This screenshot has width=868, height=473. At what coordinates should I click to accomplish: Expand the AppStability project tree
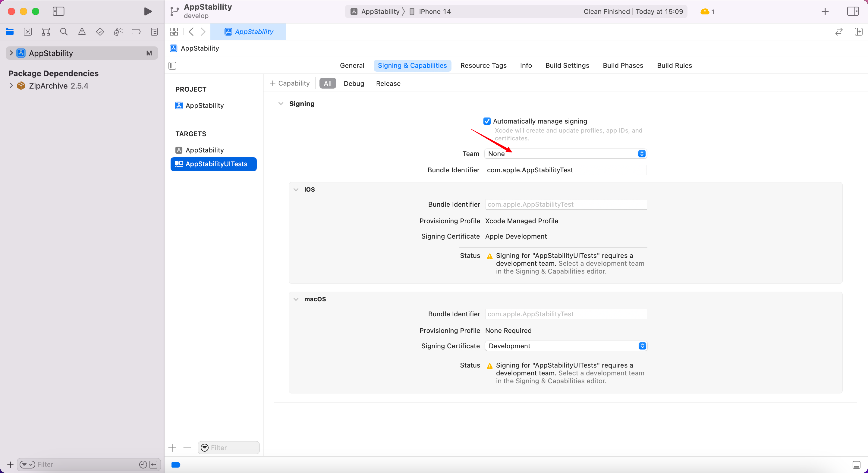click(x=11, y=53)
